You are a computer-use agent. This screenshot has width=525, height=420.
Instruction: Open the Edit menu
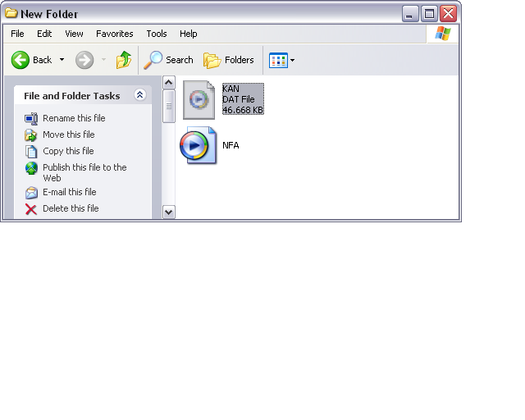click(x=44, y=34)
